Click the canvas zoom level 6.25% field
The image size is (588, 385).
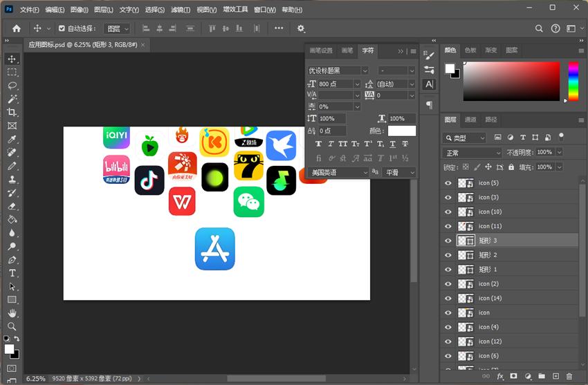pos(35,379)
